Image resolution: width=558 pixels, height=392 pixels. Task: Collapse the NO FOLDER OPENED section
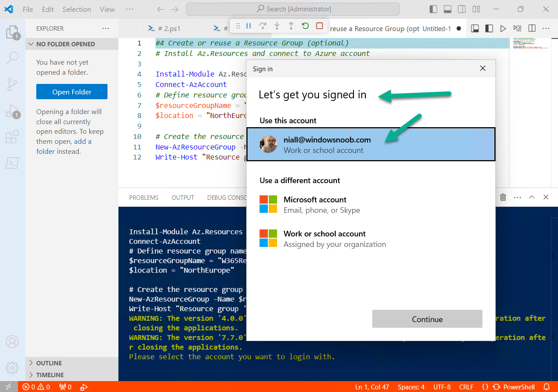click(66, 44)
